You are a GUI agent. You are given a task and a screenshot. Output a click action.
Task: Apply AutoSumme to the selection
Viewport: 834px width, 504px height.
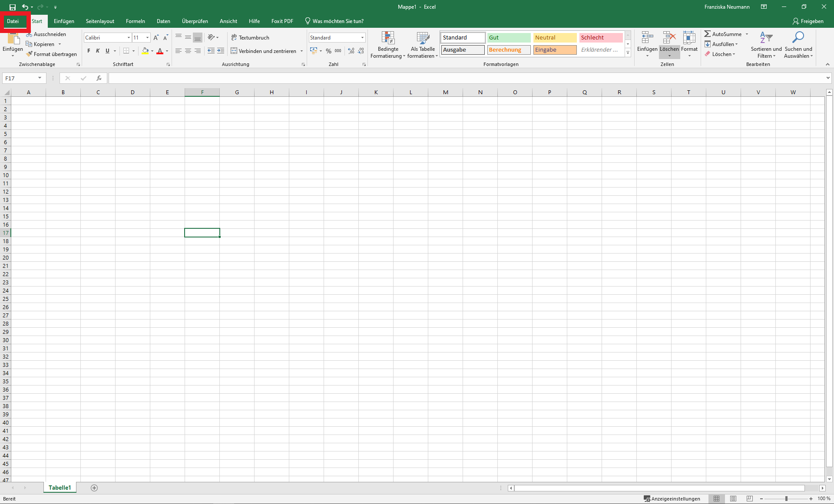point(725,33)
